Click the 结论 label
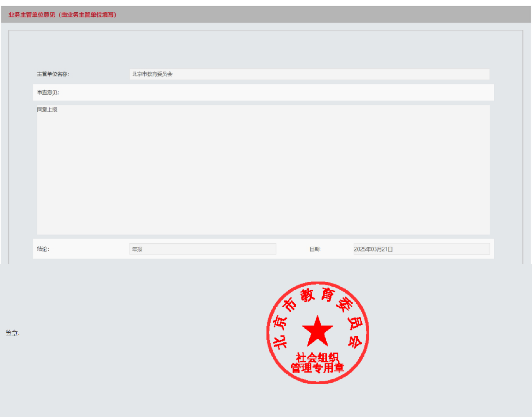Image resolution: width=532 pixels, height=417 pixels. [x=43, y=249]
